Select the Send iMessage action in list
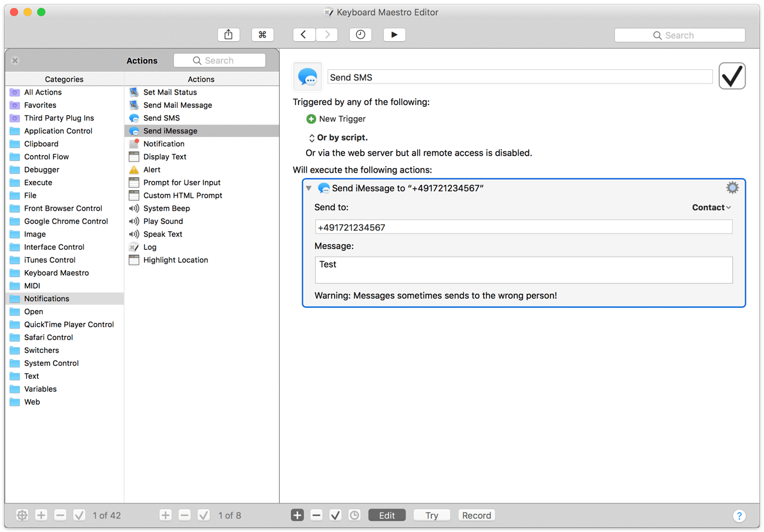 (x=202, y=131)
